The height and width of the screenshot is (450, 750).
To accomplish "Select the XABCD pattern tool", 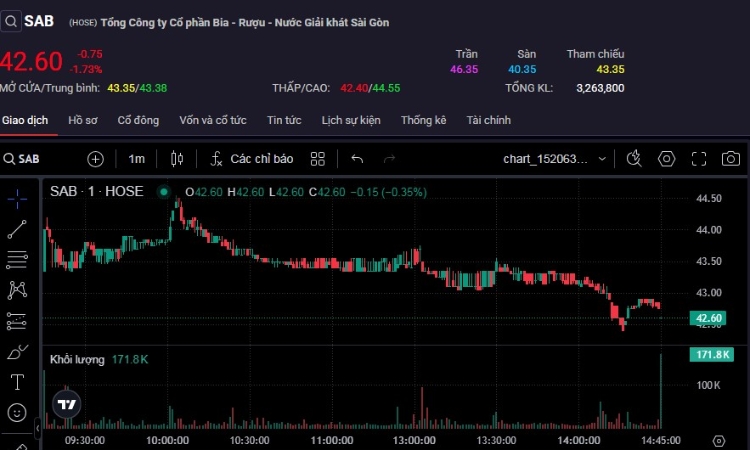I will tap(17, 290).
